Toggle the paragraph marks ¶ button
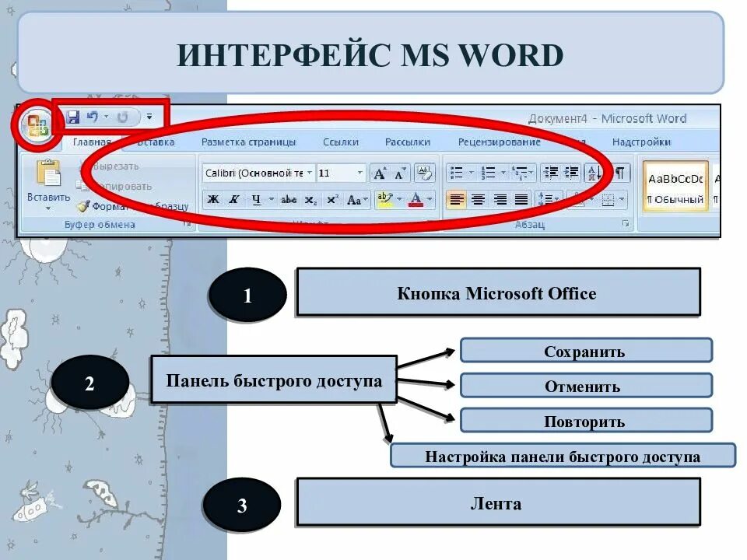Screen dimensions: 747x560 pos(619,173)
